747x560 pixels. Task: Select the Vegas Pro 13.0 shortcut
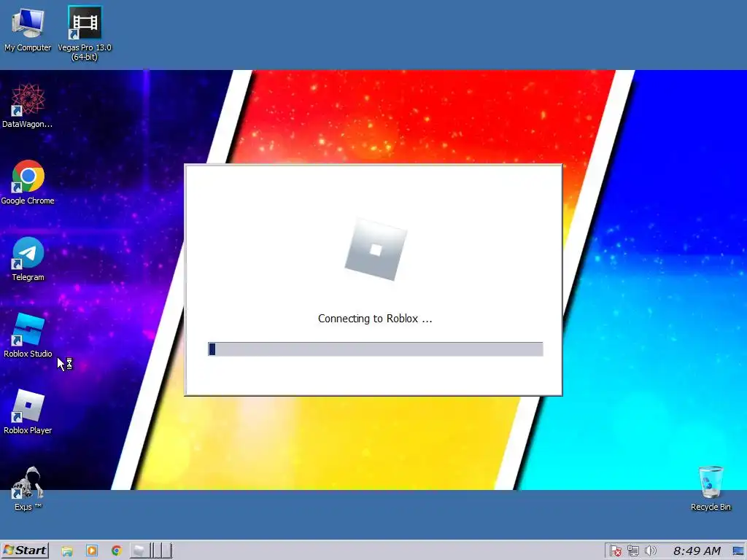click(85, 32)
